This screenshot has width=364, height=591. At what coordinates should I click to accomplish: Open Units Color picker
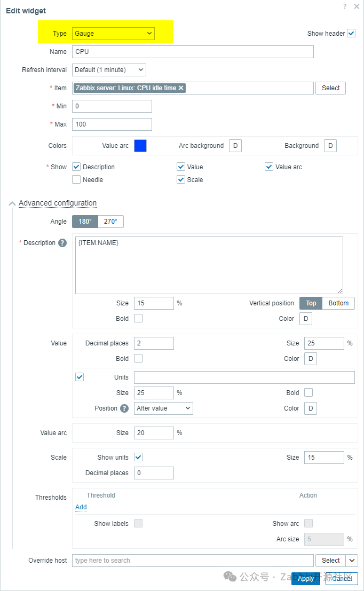point(311,408)
